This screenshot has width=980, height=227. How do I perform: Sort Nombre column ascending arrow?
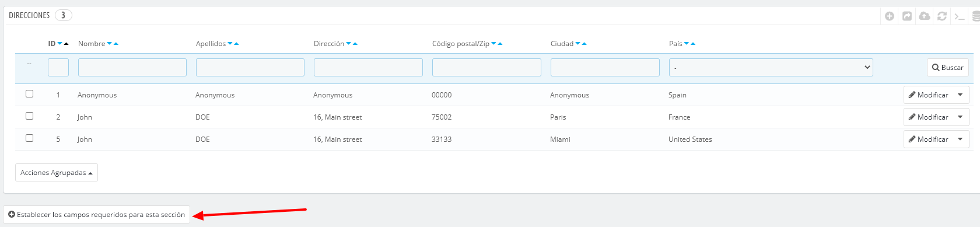pos(116,44)
